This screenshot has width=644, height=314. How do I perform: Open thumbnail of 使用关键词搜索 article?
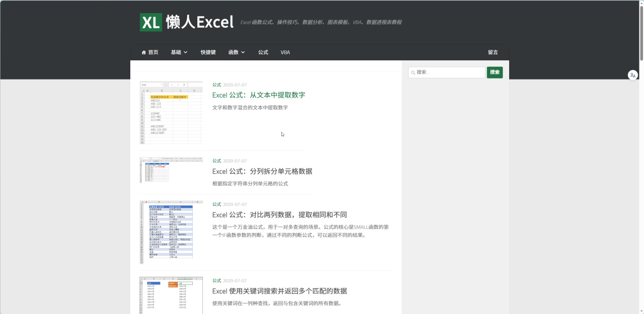click(x=171, y=295)
